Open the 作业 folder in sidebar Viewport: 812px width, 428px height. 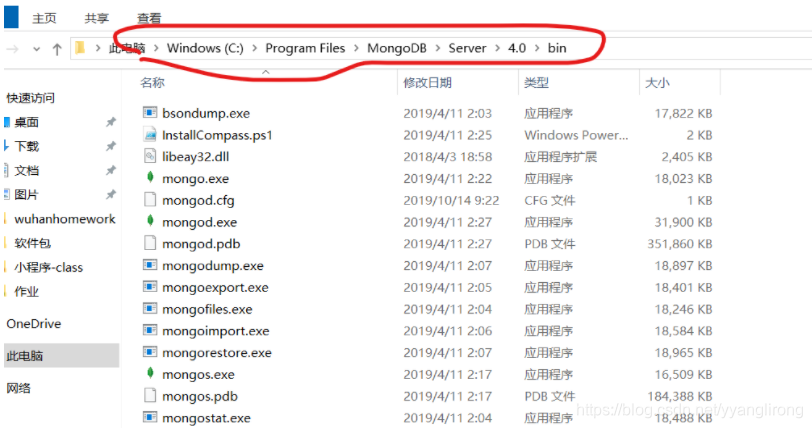pos(26,291)
